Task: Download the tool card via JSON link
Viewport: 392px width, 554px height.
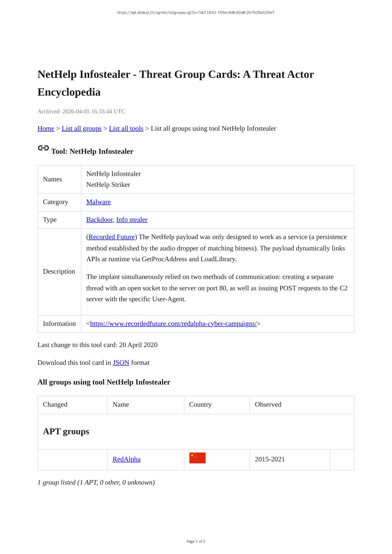Action: pyautogui.click(x=121, y=362)
